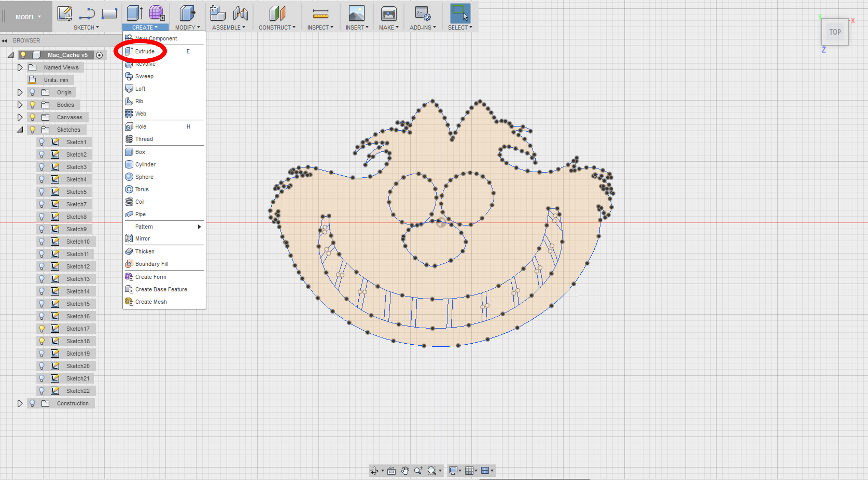Choose Thicken from the Create menu
This screenshot has height=480, width=868.
[164, 252]
